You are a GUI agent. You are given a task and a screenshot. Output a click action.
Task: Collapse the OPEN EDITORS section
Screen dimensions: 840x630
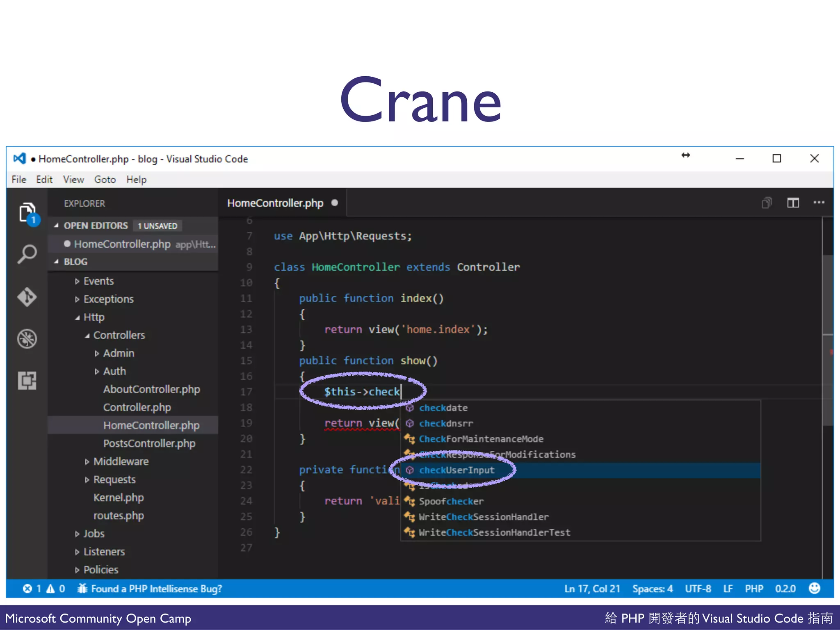point(57,226)
